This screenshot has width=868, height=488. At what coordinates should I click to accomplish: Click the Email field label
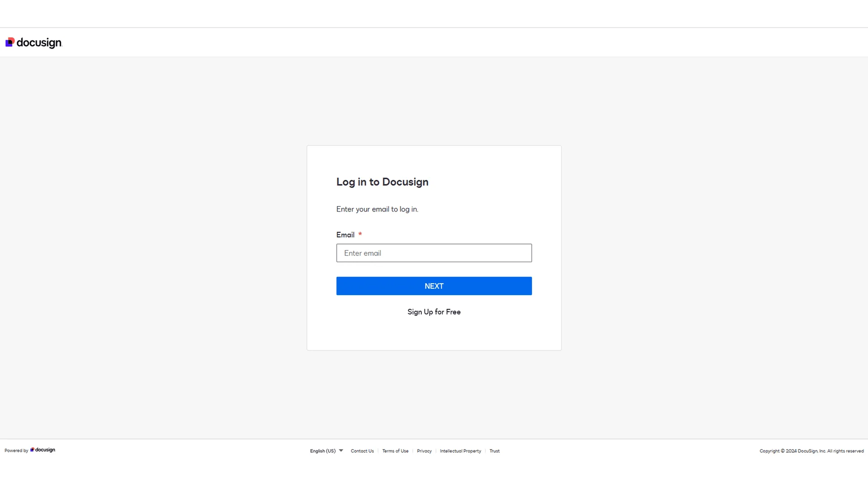tap(345, 235)
